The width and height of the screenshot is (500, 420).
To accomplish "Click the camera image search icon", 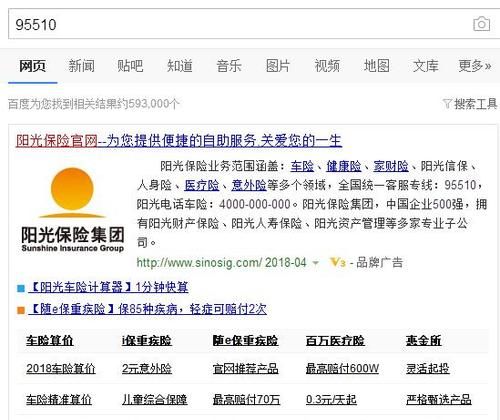I will (481, 24).
